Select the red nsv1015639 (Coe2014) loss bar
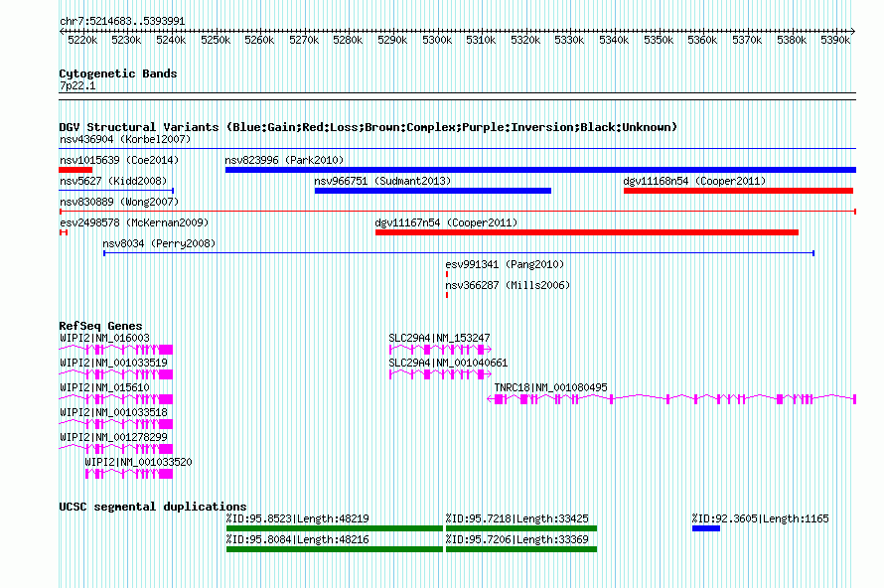884x588 pixels. point(75,170)
